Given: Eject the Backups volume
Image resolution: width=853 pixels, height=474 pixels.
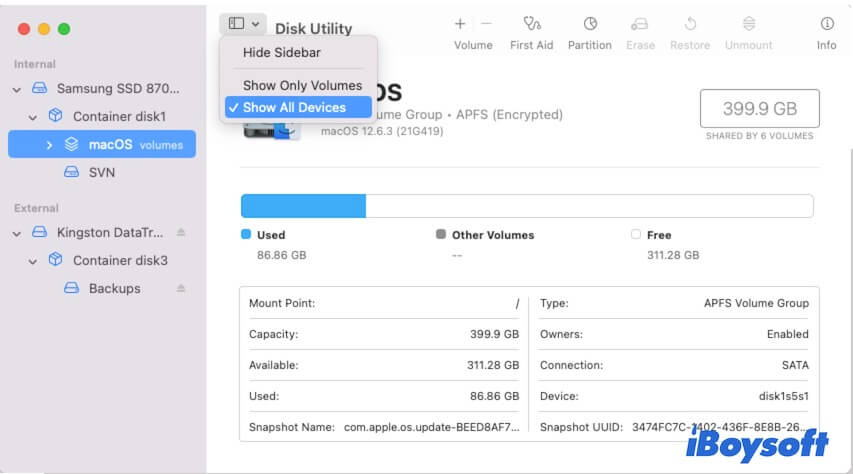Looking at the screenshot, I should (x=181, y=288).
